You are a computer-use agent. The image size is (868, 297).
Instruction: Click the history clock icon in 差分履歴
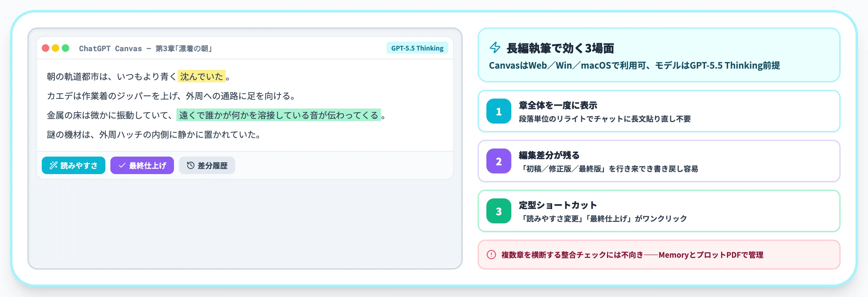click(191, 165)
